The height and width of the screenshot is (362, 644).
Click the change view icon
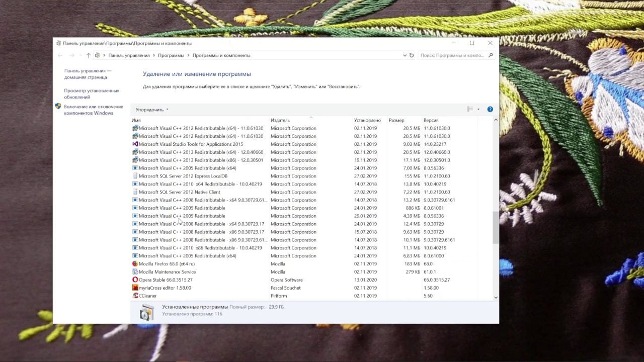click(470, 109)
